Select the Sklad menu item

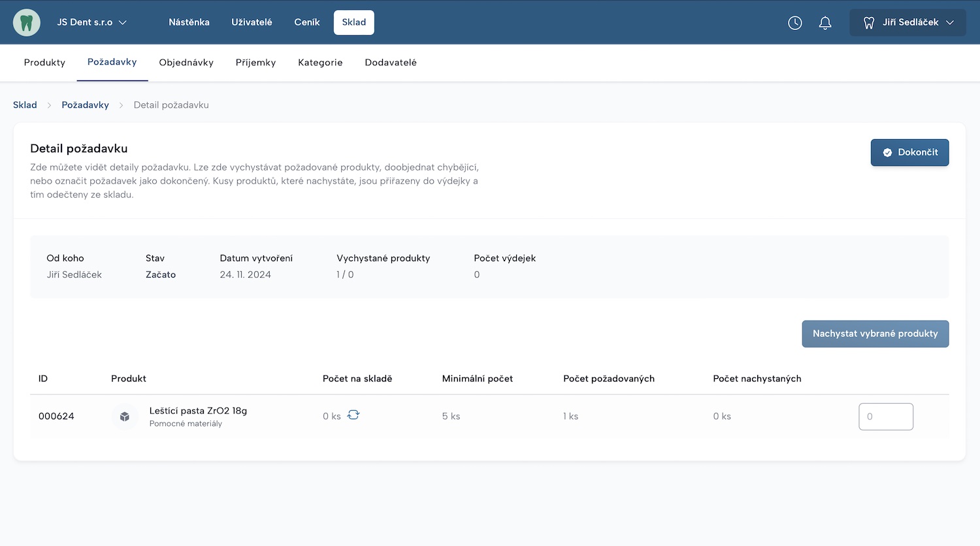coord(354,22)
